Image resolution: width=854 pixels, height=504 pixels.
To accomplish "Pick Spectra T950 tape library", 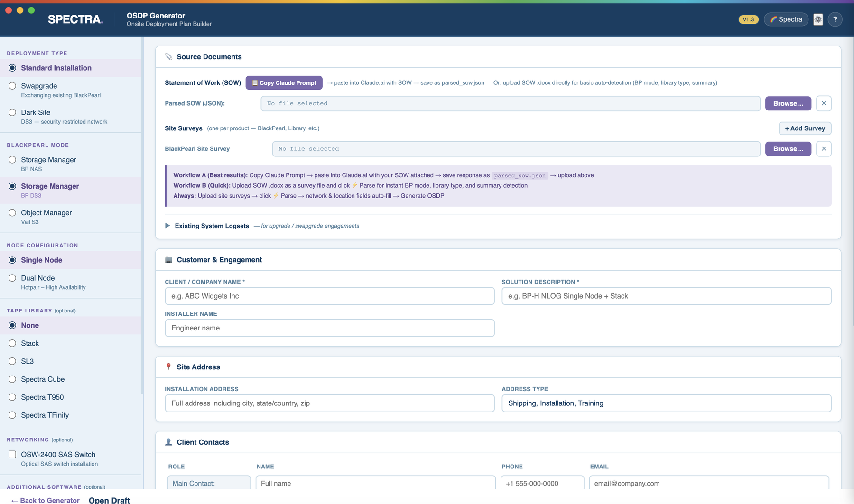I will tap(12, 397).
